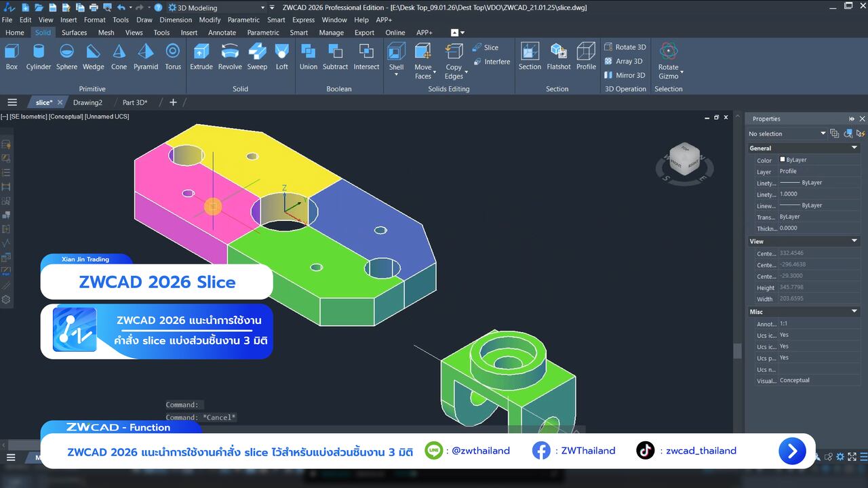Open the Express menu
The image size is (868, 488).
303,20
